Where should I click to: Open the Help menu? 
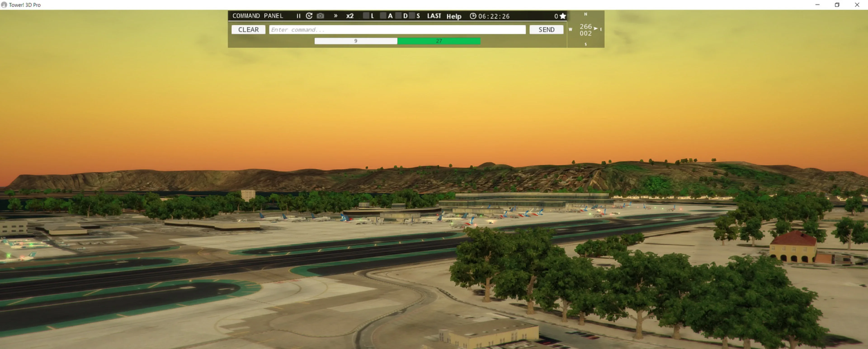[x=453, y=16]
